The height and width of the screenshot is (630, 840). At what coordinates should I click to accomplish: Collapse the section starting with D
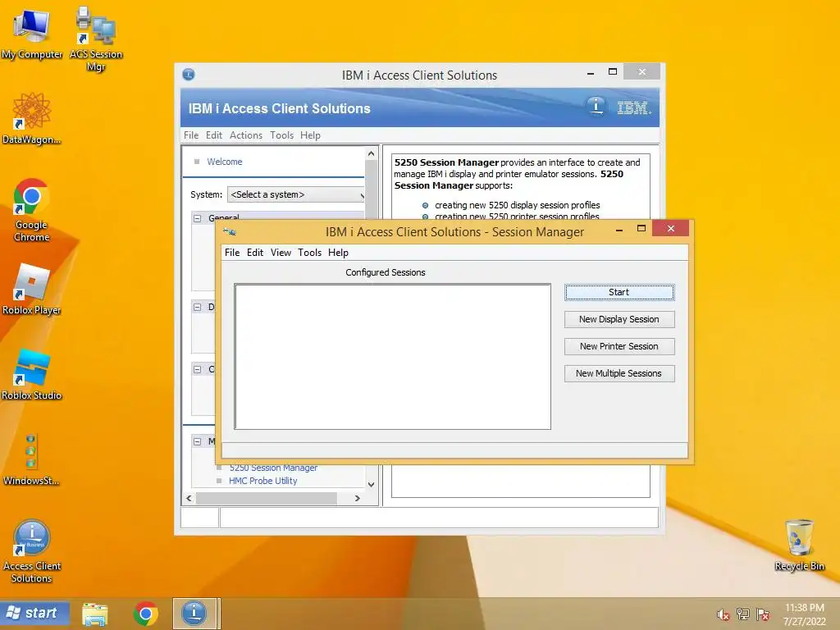click(198, 307)
